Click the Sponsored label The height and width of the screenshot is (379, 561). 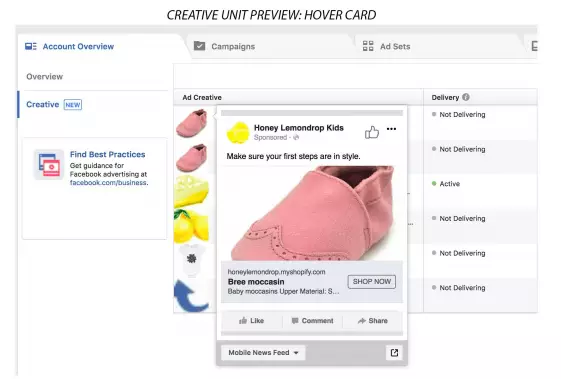pyautogui.click(x=270, y=137)
